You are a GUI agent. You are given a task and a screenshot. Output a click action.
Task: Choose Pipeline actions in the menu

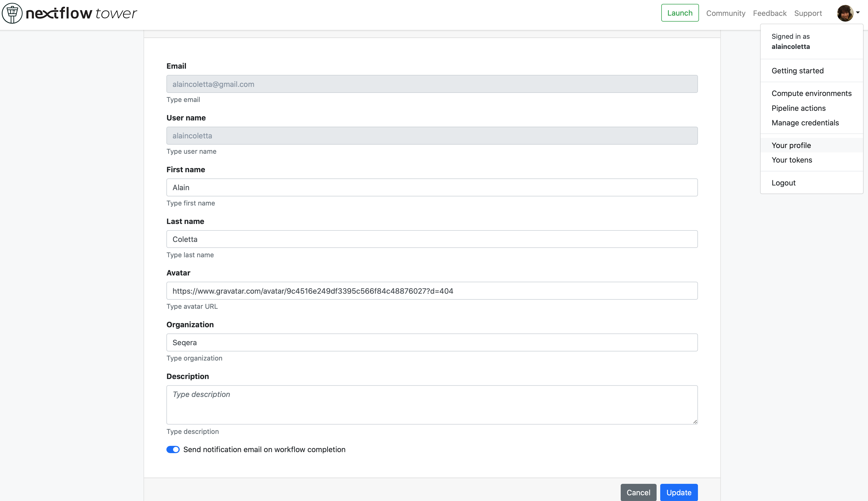tap(798, 108)
